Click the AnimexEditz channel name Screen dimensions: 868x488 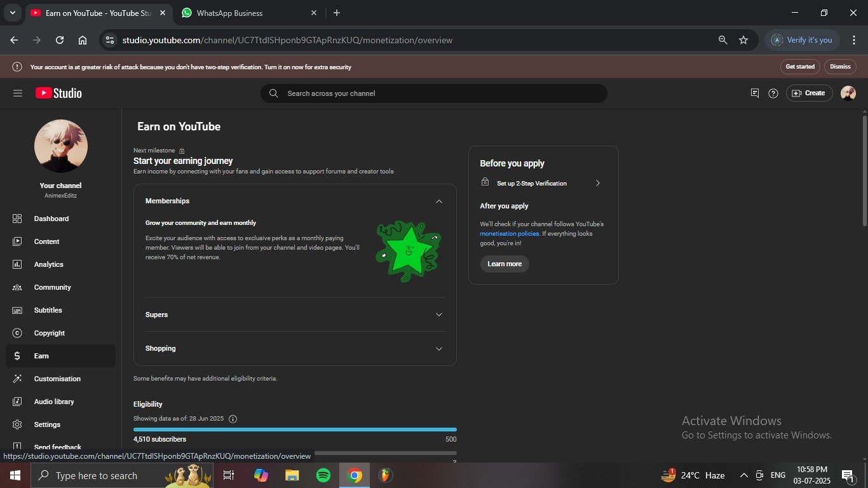point(61,196)
